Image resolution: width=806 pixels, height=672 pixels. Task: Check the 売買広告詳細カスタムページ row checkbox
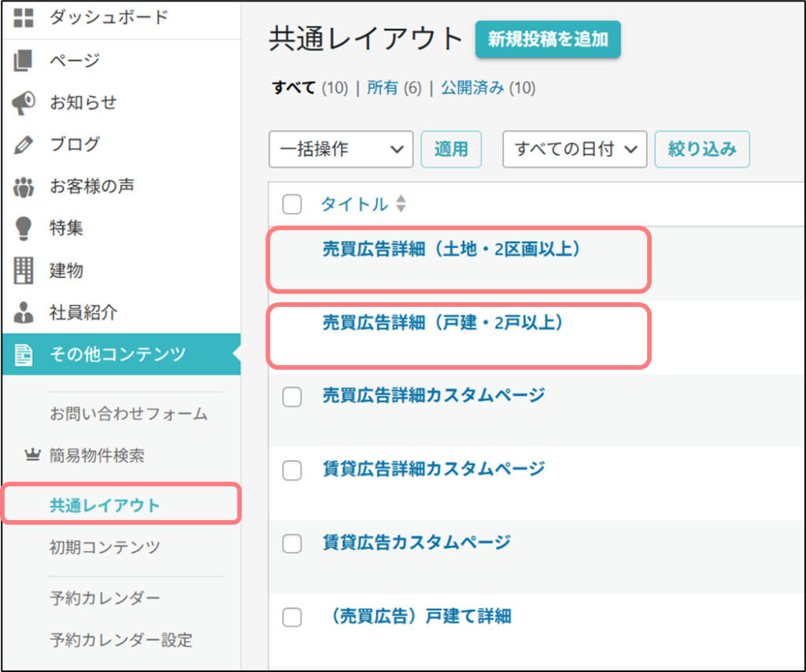[x=292, y=397]
